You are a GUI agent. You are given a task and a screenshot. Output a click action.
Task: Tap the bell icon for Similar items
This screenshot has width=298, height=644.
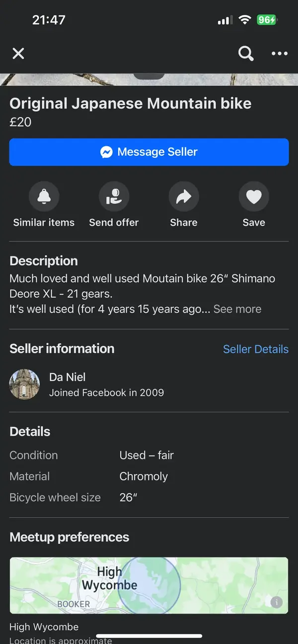[x=44, y=197]
